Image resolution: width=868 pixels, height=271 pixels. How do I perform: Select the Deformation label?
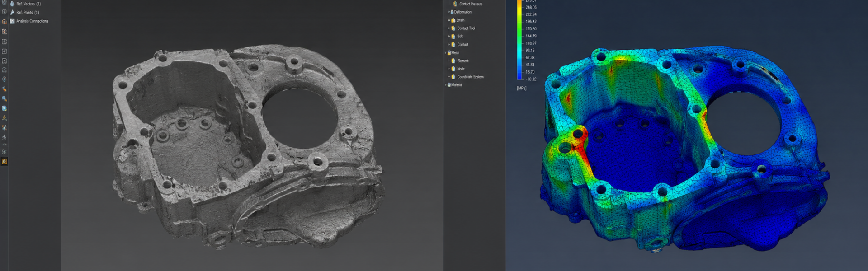click(x=463, y=12)
